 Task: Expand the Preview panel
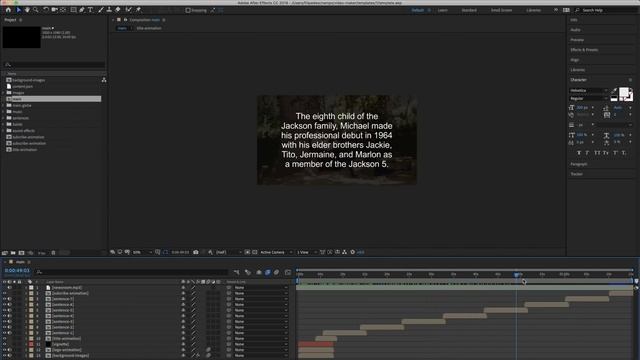[577, 40]
